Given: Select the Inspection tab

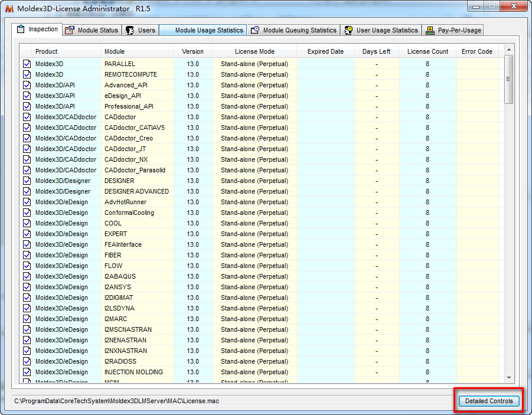Looking at the screenshot, I should tap(37, 29).
